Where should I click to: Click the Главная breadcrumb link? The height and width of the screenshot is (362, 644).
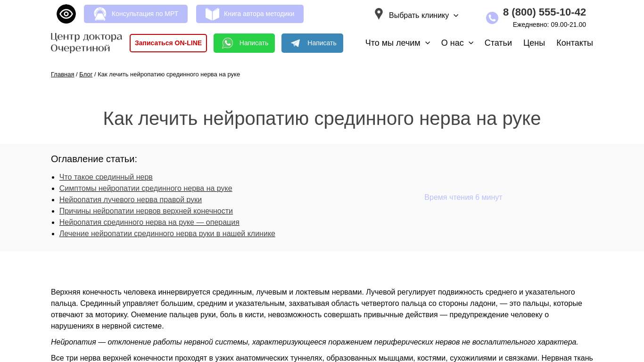(x=62, y=74)
